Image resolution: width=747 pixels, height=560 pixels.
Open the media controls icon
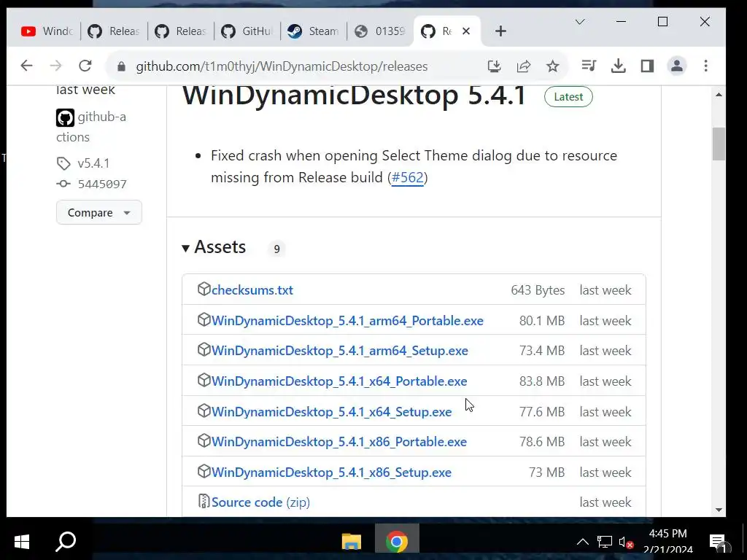tap(589, 66)
